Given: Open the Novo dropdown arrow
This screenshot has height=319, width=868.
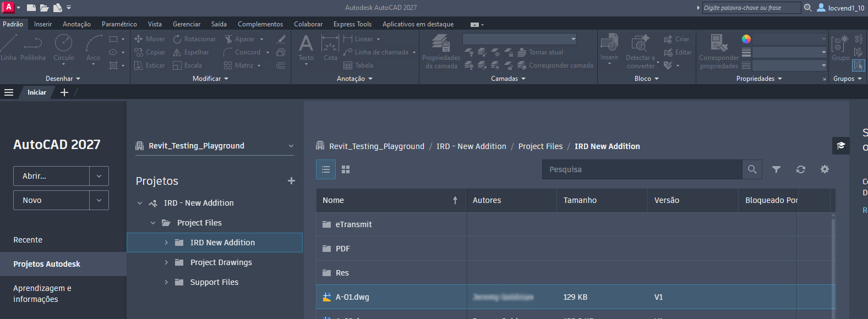Looking at the screenshot, I should (x=99, y=200).
